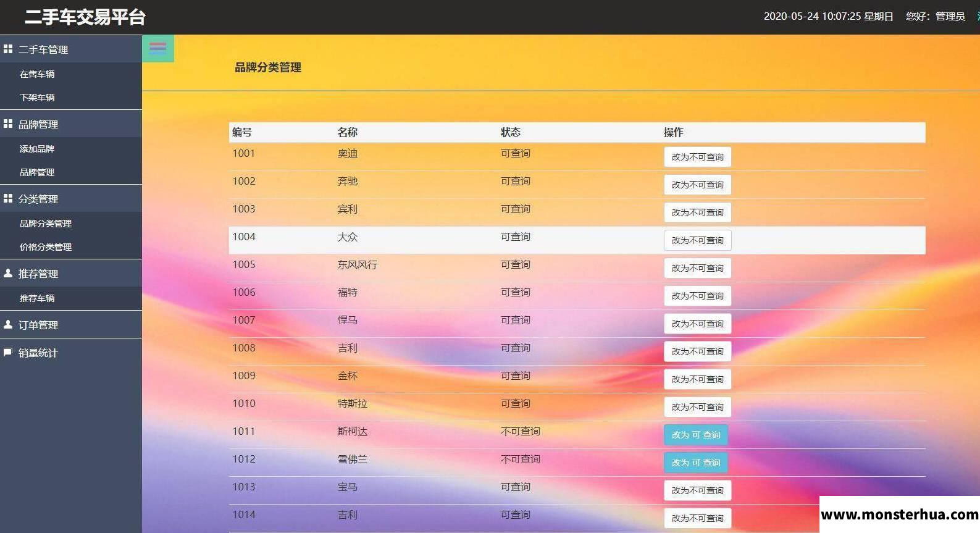Select the 不可查询 status for 雪佛兰
The width and height of the screenshot is (980, 533).
pos(521,459)
